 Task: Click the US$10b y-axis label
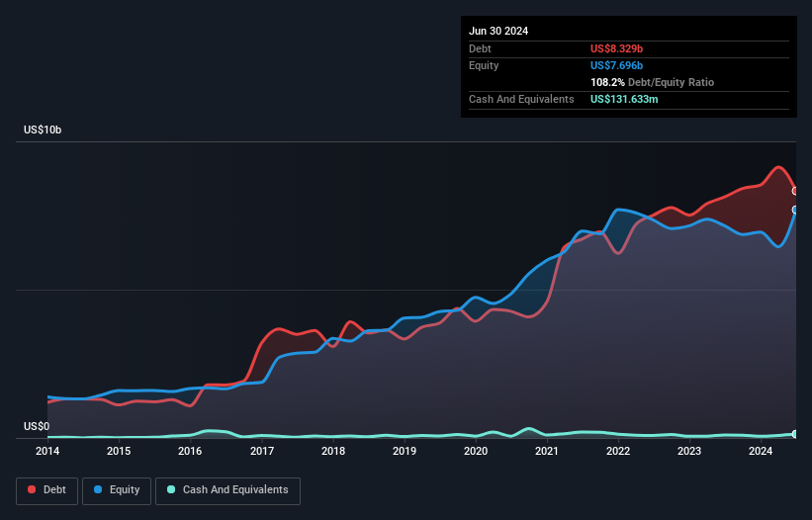tap(43, 130)
